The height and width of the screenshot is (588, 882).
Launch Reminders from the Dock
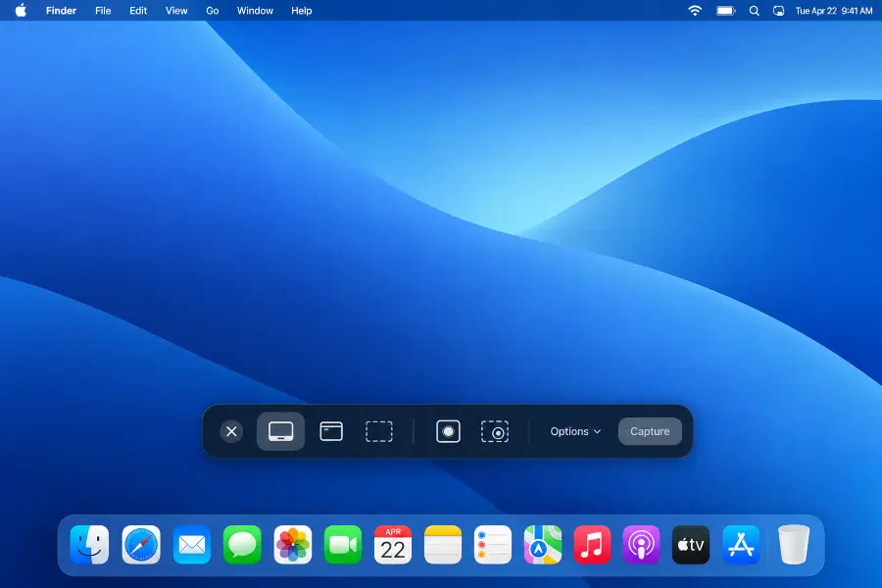pyautogui.click(x=493, y=545)
